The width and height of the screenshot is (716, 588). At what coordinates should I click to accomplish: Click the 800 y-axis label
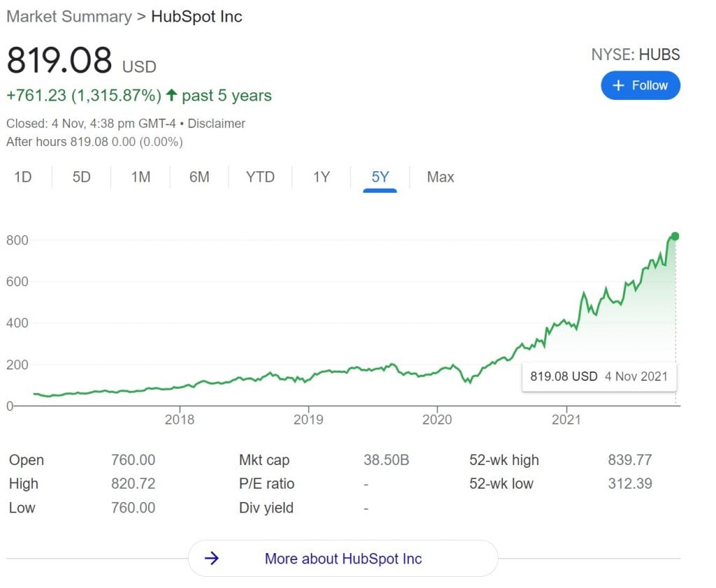17,240
